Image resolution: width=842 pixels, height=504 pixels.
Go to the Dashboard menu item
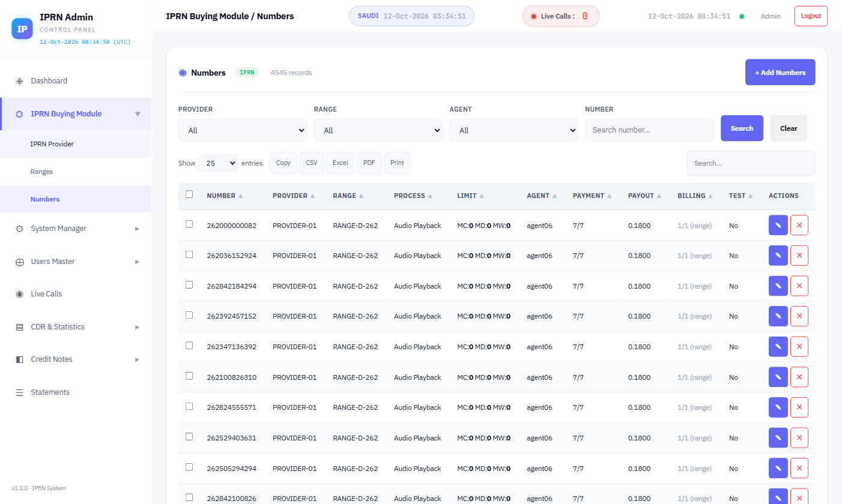pos(76,81)
